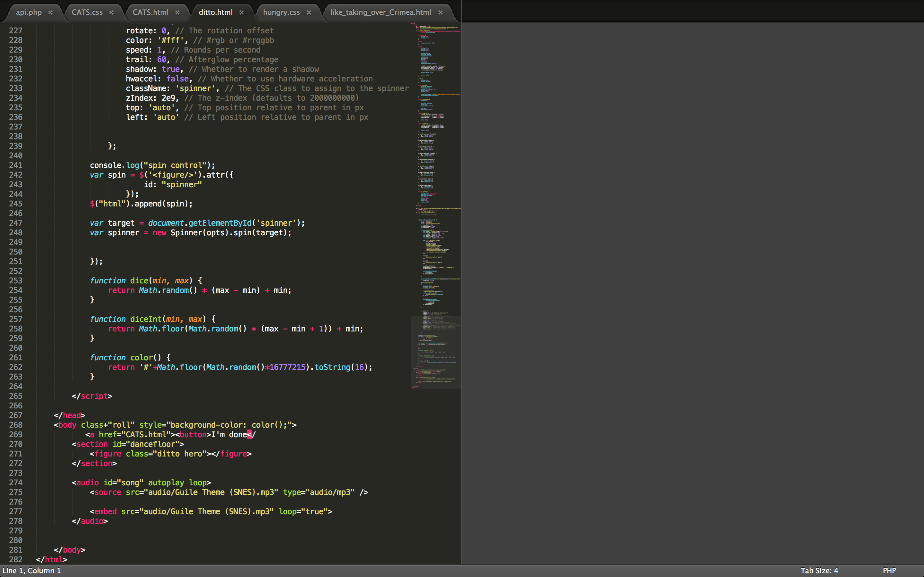Place cursor on the closing script tag
924x577 pixels.
point(92,396)
